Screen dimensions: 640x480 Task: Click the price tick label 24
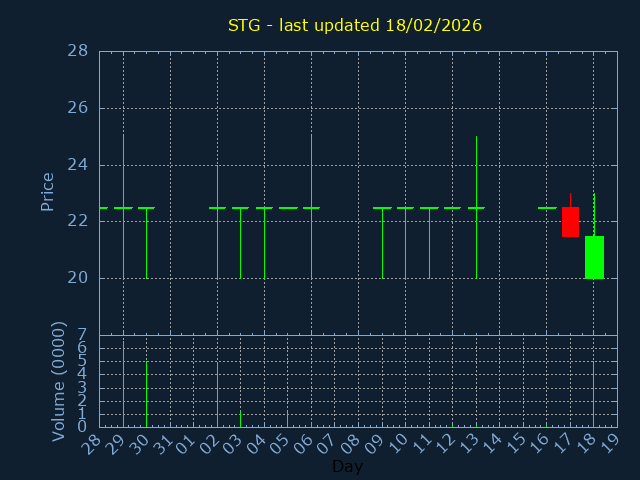tap(77, 165)
